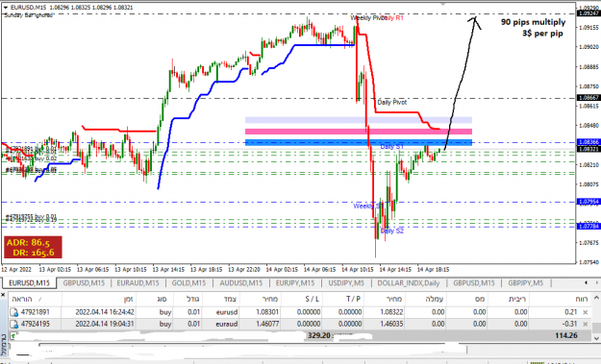Viewport: 601px width, 364px height.
Task: Click the eurusd symbol cell
Action: pos(227,312)
